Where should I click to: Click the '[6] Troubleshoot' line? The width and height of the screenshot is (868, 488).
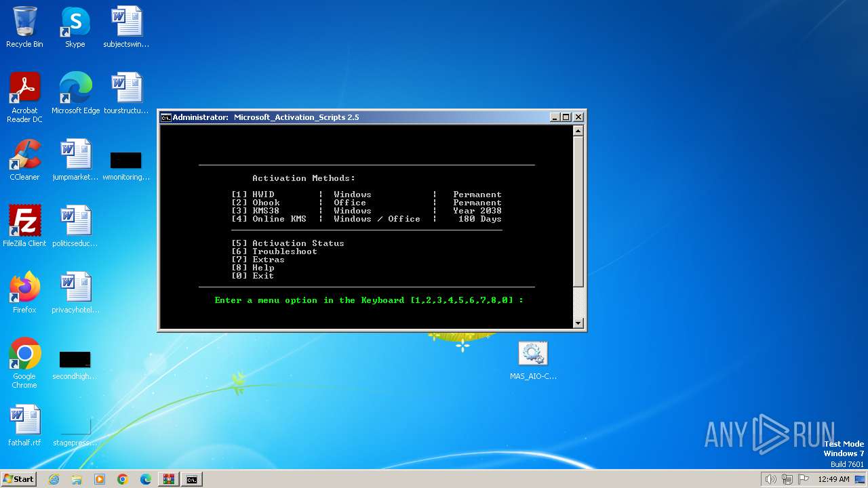point(274,251)
